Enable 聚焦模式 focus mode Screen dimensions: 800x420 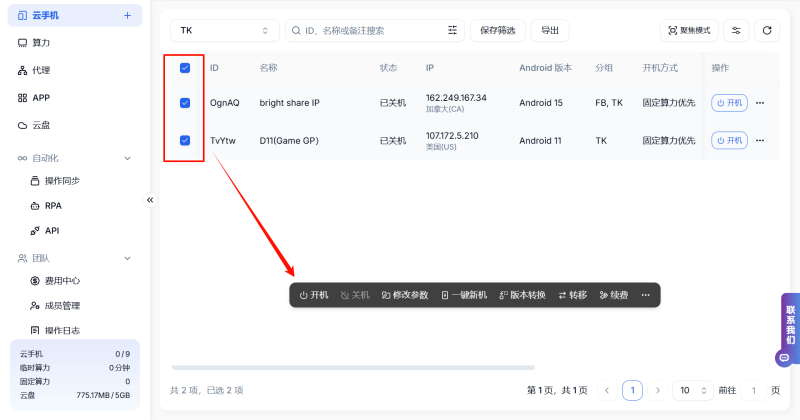689,31
